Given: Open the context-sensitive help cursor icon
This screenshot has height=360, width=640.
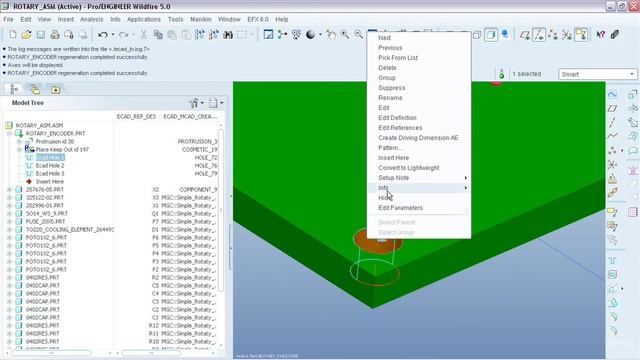Looking at the screenshot, I should (600, 35).
